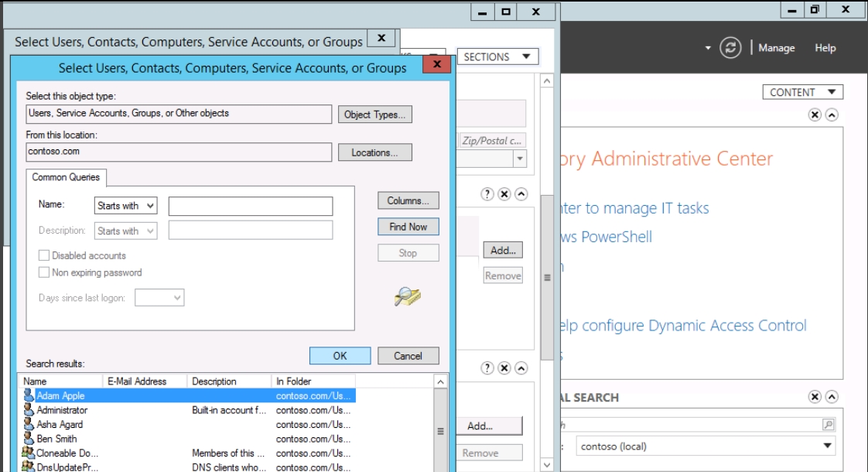Image resolution: width=868 pixels, height=472 pixels.
Task: Open the Manage menu
Action: click(x=776, y=48)
